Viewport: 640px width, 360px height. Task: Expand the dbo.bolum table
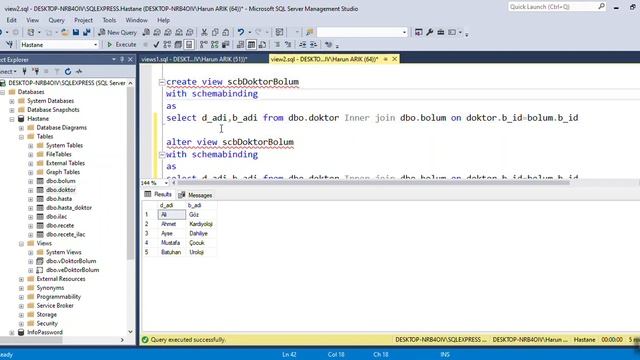(31, 181)
